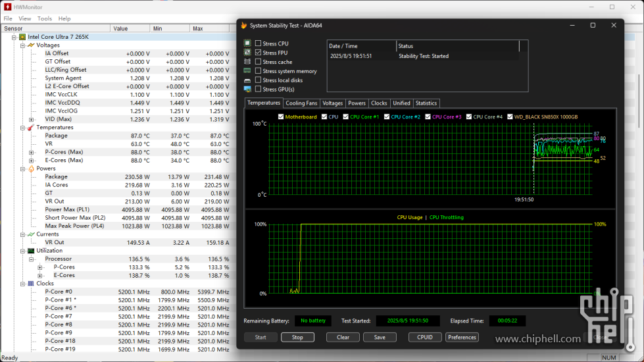
Task: Collapse the Intel Core Ultra 7 265K node
Action: [14, 38]
